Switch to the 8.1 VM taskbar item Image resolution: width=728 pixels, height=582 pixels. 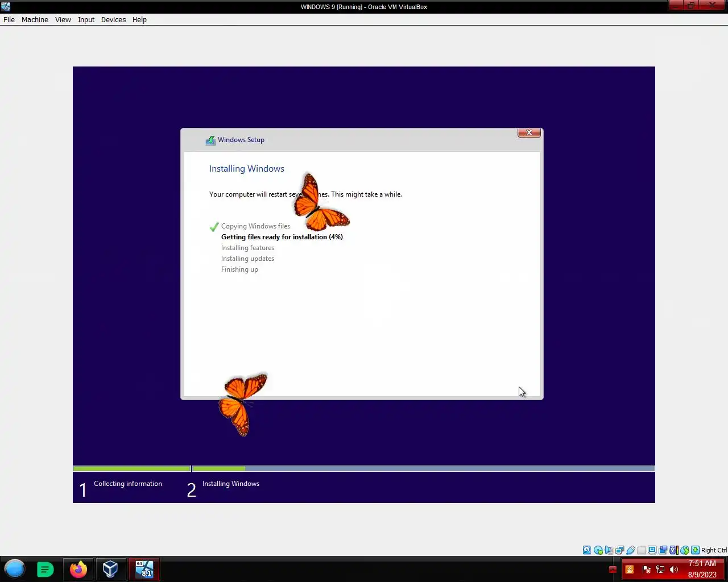tap(144, 569)
